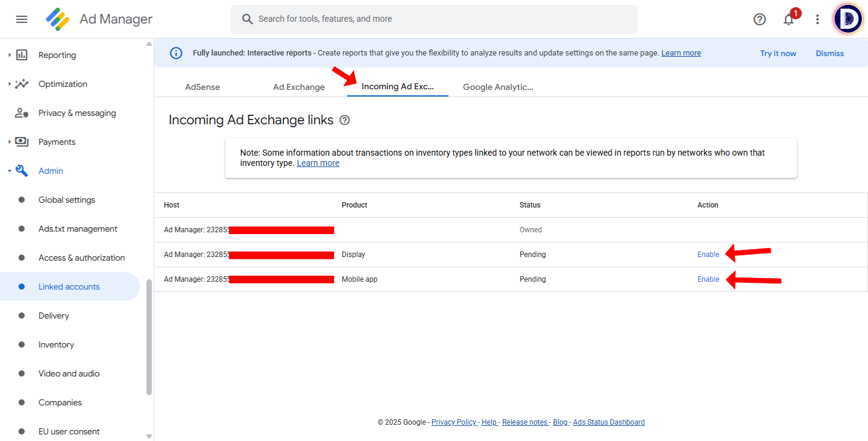Open Video and audio in sidebar
This screenshot has height=441, width=868.
70,373
